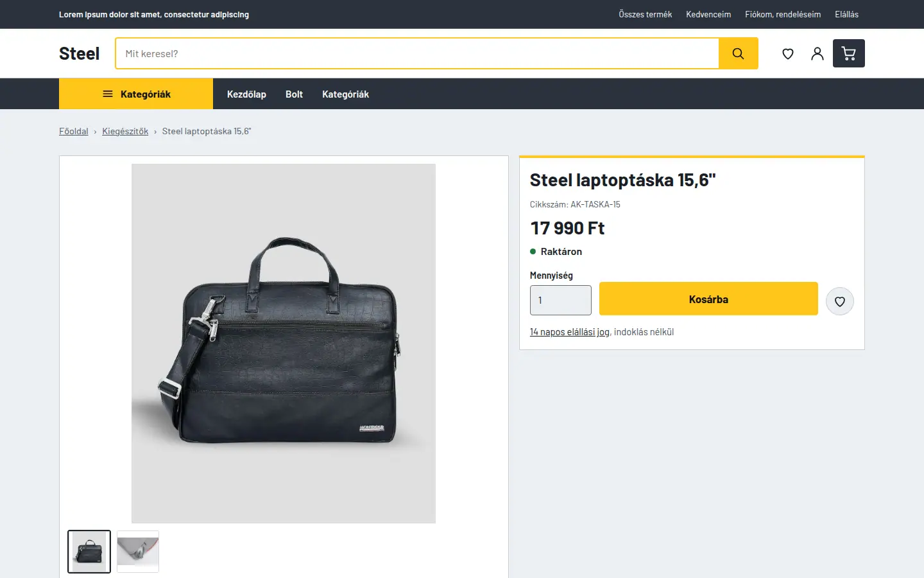Click the Kosárba button
The width and height of the screenshot is (924, 578).
pyautogui.click(x=708, y=299)
